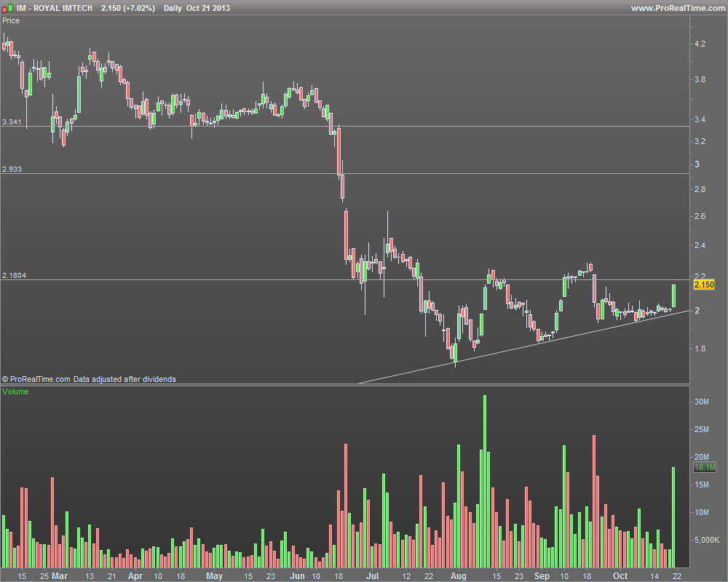728x582 pixels.
Task: Click the Oct 21 2013 date label
Action: 208,8
